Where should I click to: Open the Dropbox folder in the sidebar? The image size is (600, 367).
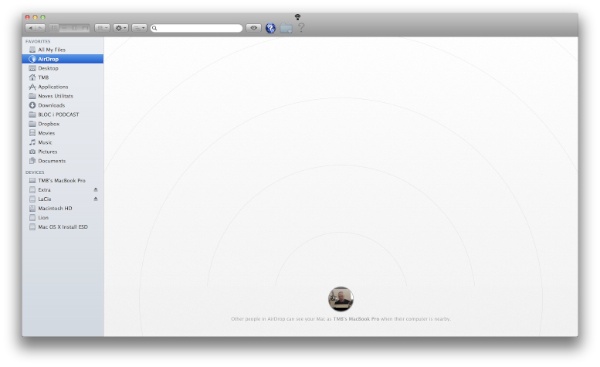click(x=62, y=124)
